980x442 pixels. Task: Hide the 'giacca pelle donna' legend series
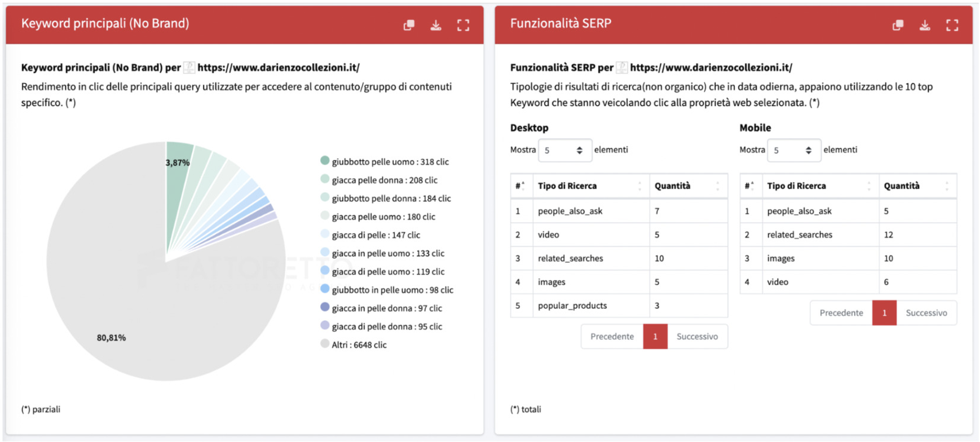pyautogui.click(x=384, y=180)
